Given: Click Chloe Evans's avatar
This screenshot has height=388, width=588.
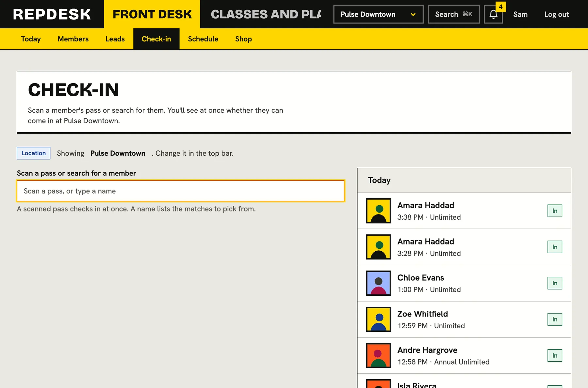Looking at the screenshot, I should pyautogui.click(x=378, y=283).
